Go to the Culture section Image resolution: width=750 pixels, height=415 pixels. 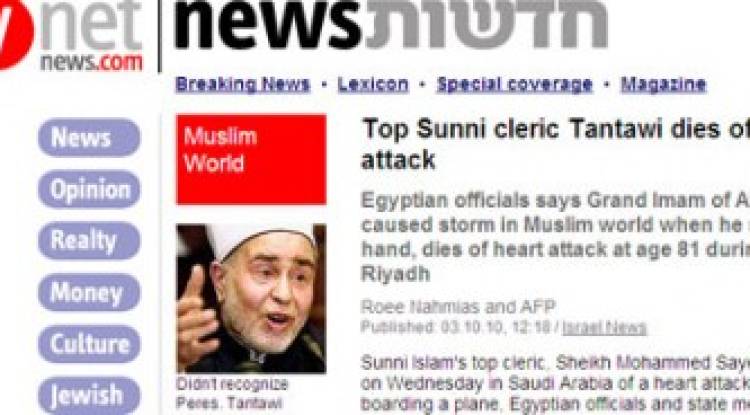click(x=89, y=344)
